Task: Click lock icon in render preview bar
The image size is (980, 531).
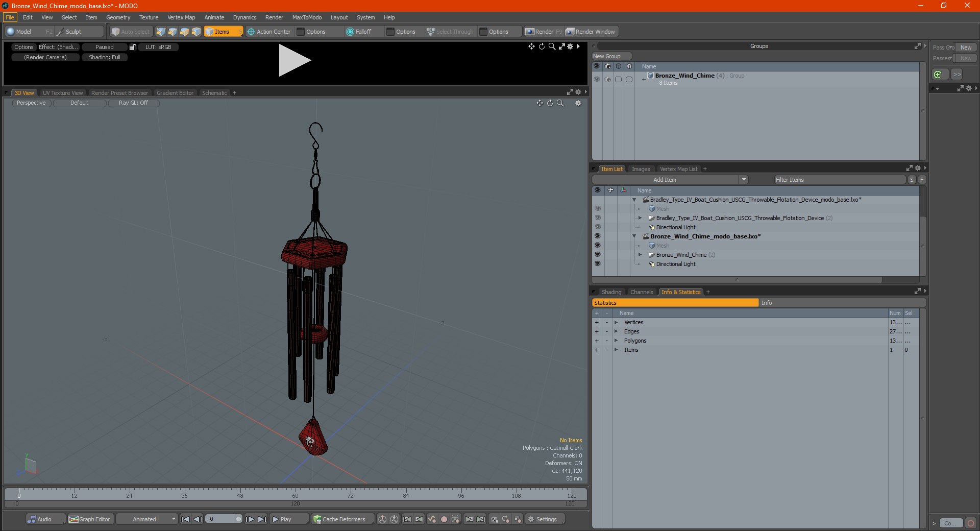Action: tap(133, 47)
